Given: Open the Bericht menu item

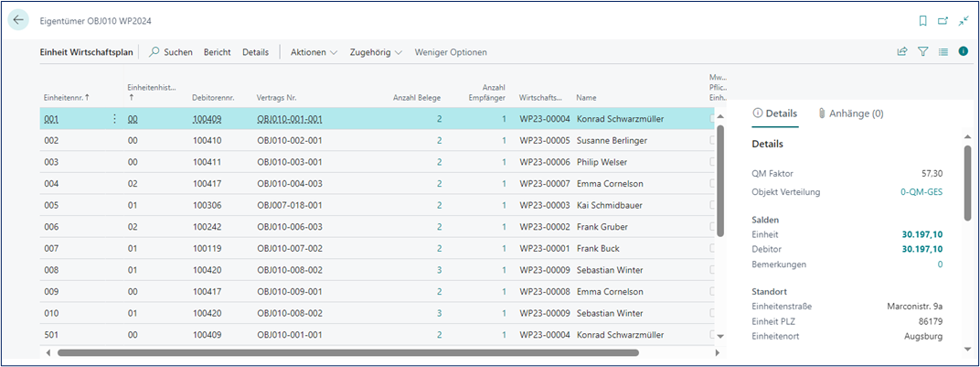Looking at the screenshot, I should click(x=217, y=52).
